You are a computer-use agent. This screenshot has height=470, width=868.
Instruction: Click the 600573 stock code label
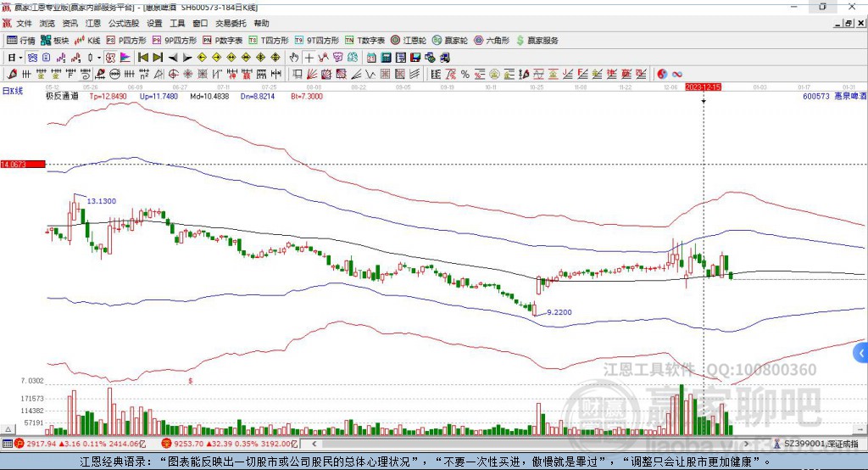pyautogui.click(x=816, y=96)
